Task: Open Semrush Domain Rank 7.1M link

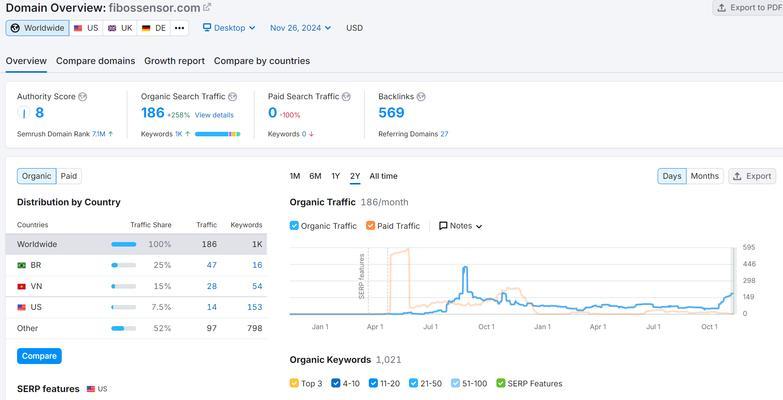Action: [98, 134]
